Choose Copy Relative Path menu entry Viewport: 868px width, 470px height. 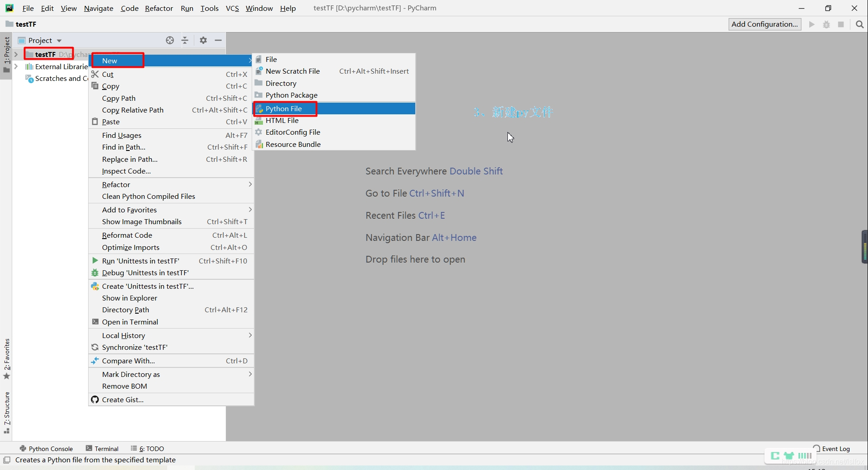171,110
